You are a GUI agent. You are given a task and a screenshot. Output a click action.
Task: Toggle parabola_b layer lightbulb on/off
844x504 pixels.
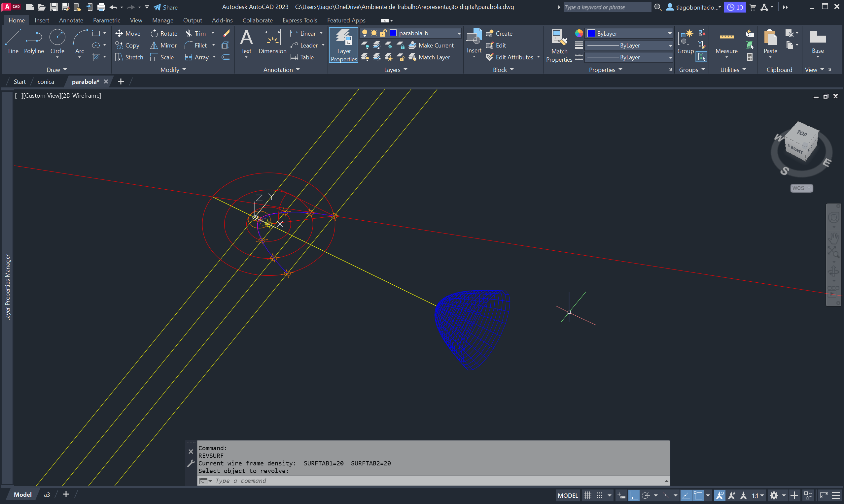click(x=365, y=33)
